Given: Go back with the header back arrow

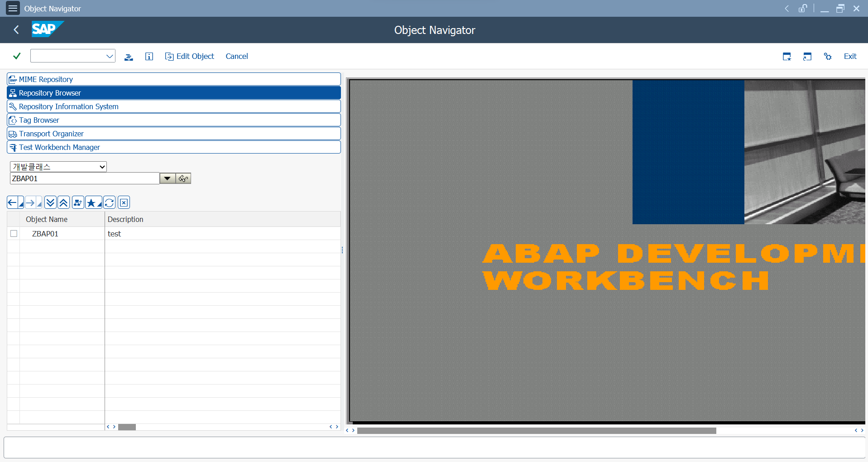Looking at the screenshot, I should (x=16, y=30).
